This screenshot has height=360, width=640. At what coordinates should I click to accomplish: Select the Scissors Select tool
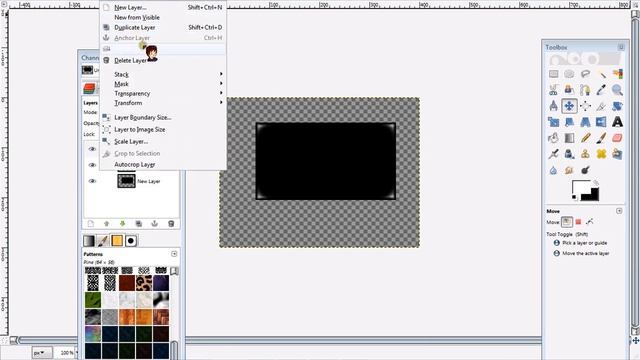553,90
